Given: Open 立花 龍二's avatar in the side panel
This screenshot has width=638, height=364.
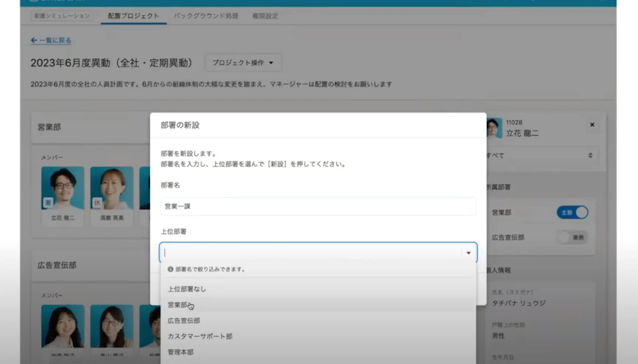Looking at the screenshot, I should tap(494, 128).
